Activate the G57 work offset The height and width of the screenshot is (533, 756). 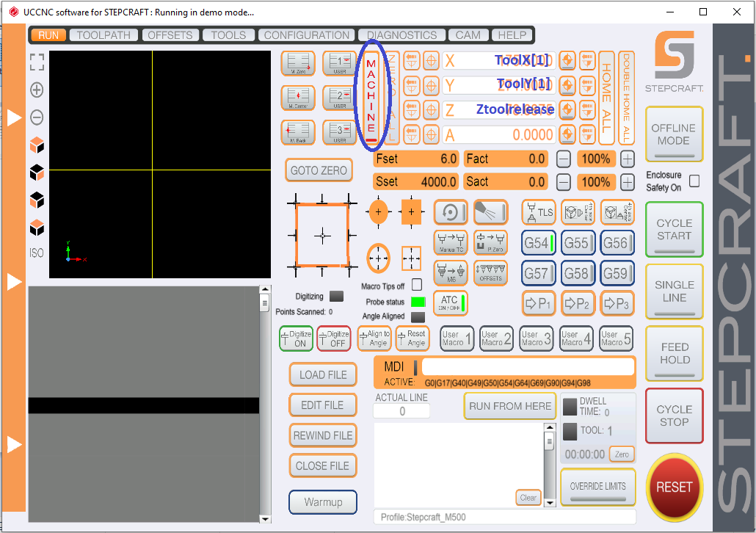tap(539, 274)
